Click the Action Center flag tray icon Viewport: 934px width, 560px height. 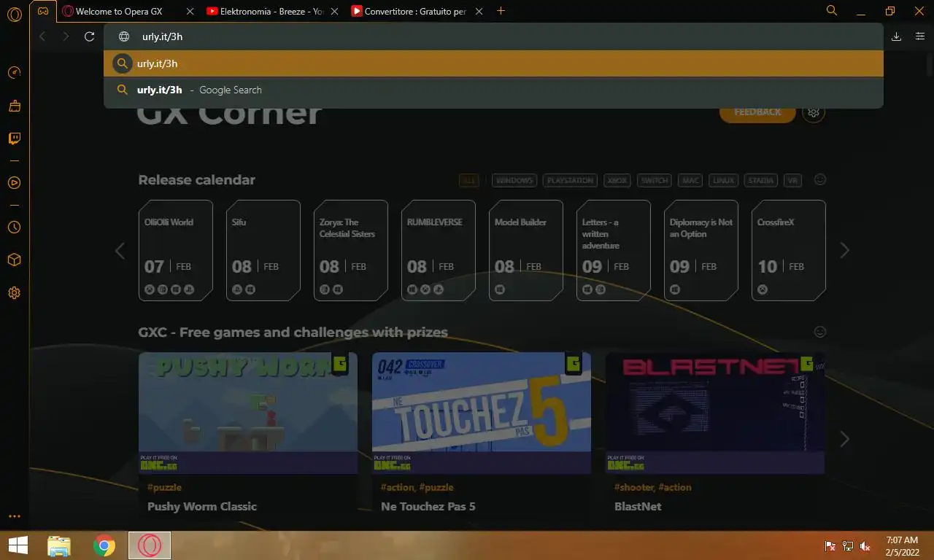point(830,546)
